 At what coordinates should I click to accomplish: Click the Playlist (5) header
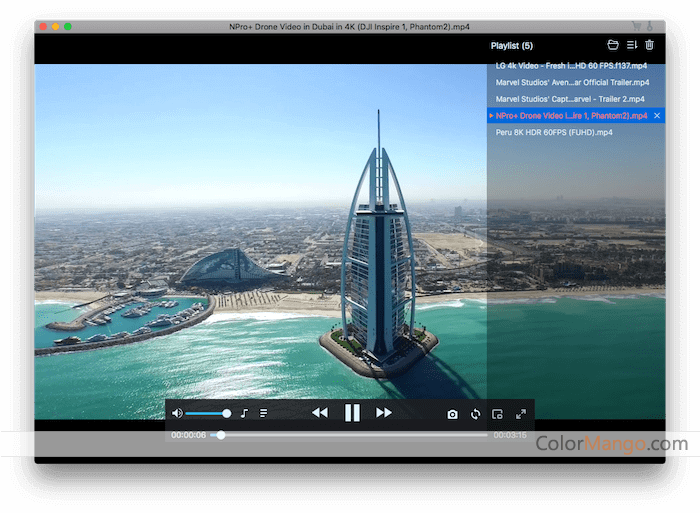pos(512,46)
